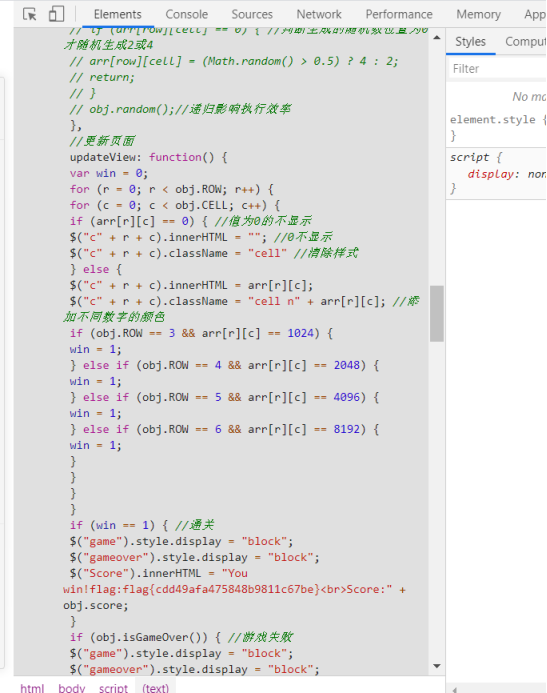This screenshot has height=693, width=547.
Task: Open the Performance tab
Action: tap(399, 14)
